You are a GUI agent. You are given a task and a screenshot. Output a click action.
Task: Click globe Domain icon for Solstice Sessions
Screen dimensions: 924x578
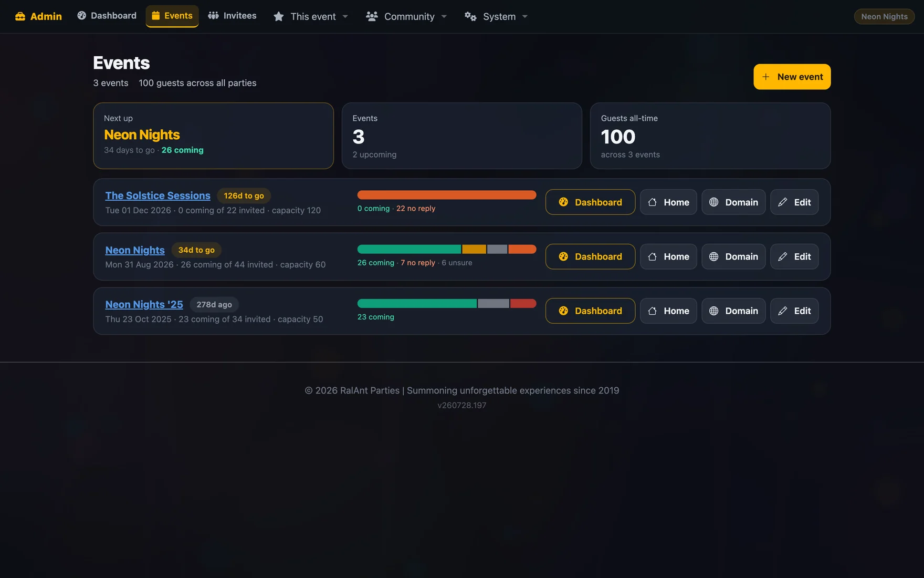713,202
